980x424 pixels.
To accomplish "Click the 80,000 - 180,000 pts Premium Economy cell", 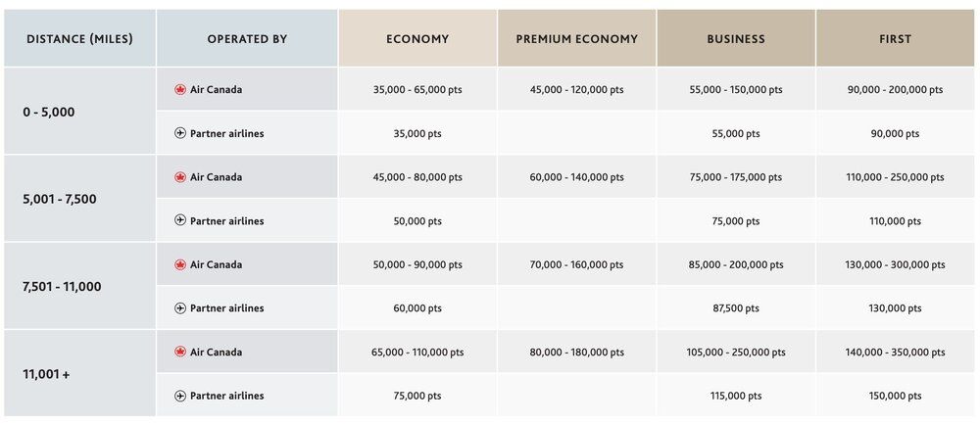I will click(x=576, y=353).
